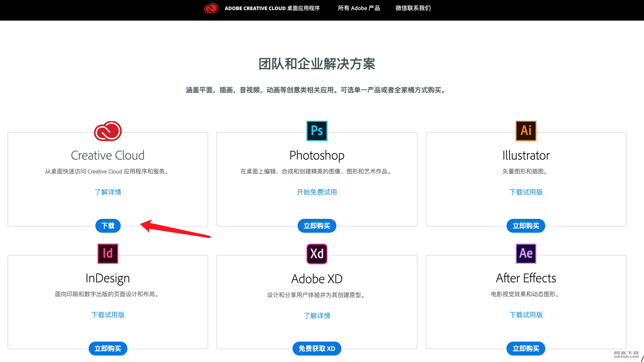Click the InDesign Id icon
Screen dimensions: 644x362
pos(108,254)
